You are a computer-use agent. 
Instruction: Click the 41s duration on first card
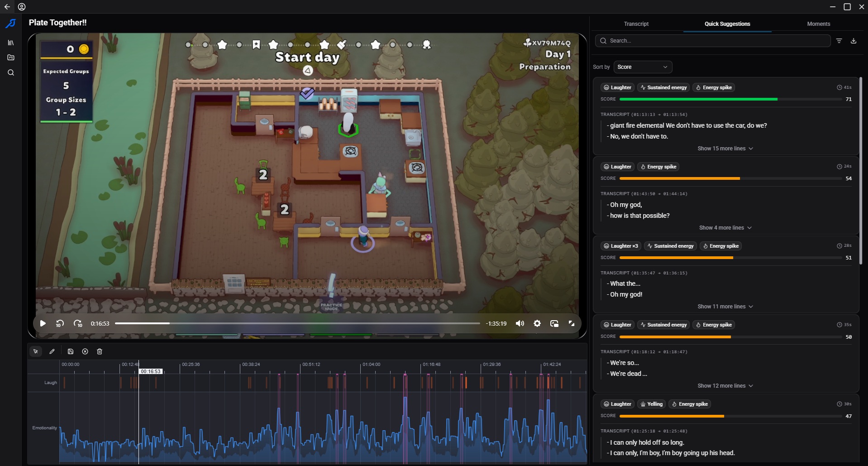point(844,87)
